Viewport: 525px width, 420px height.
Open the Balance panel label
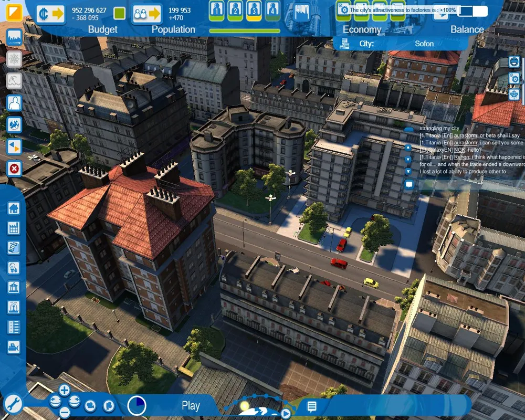point(467,29)
